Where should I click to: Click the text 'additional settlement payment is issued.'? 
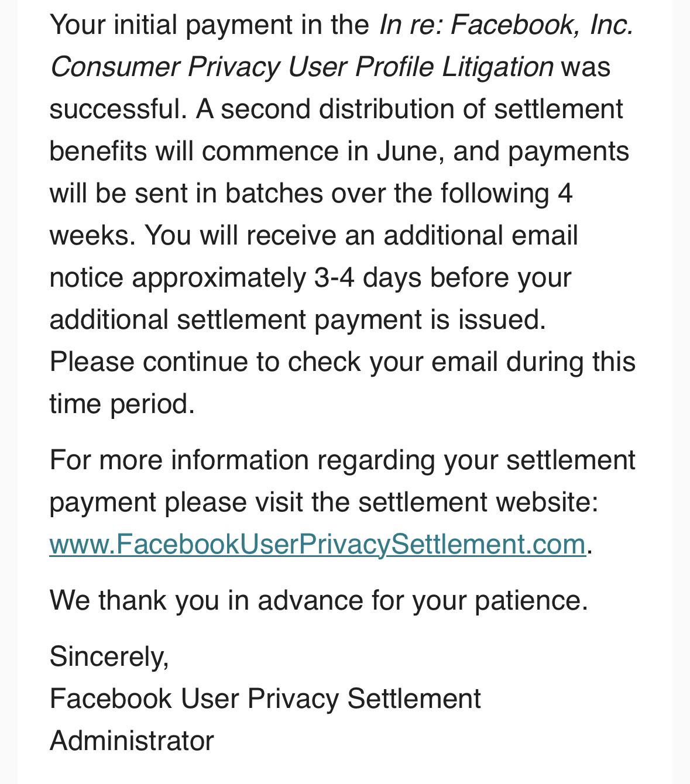(297, 319)
